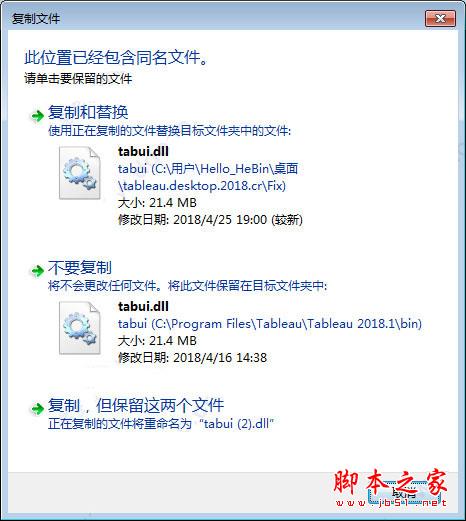Click the green arrow beside 不要复制

37,270
